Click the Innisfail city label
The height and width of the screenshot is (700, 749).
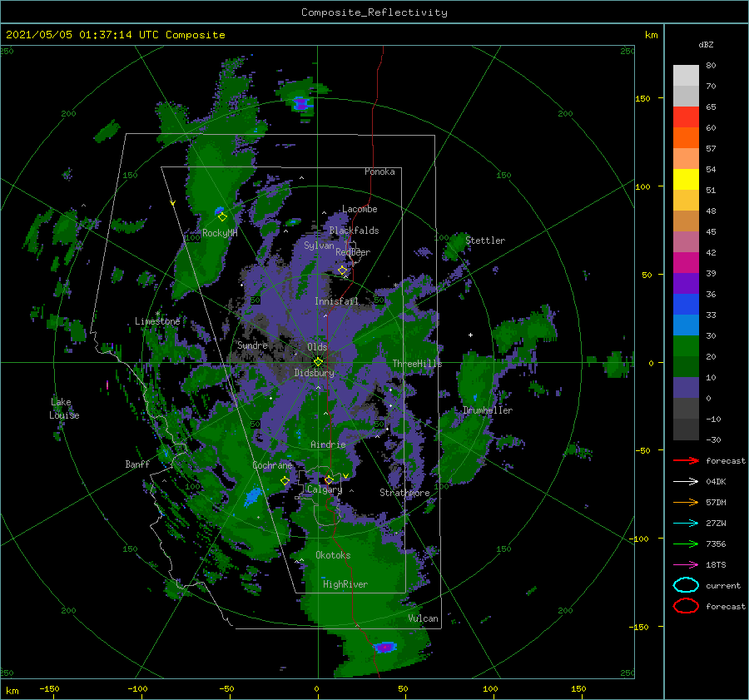(x=336, y=301)
